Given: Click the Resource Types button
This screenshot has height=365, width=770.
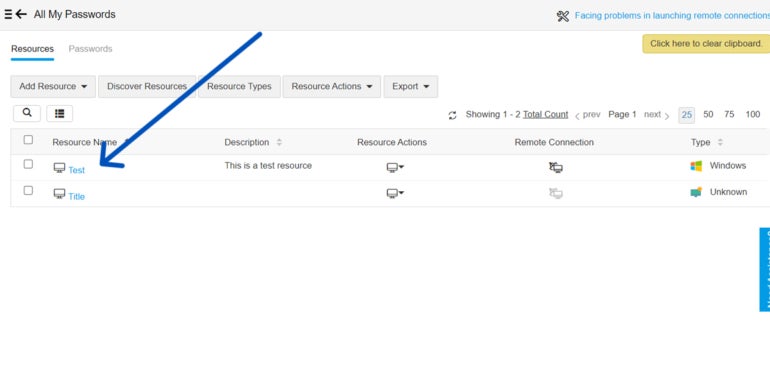Looking at the screenshot, I should point(239,86).
